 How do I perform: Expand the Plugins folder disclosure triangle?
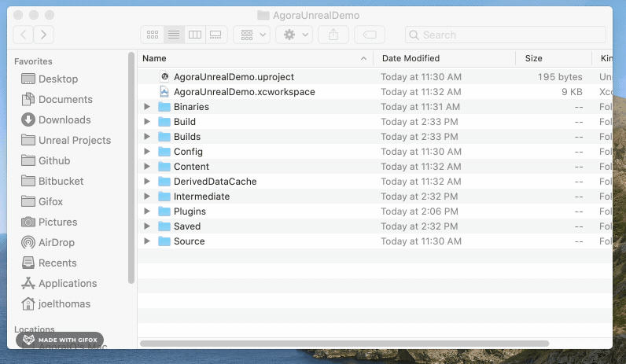(147, 211)
